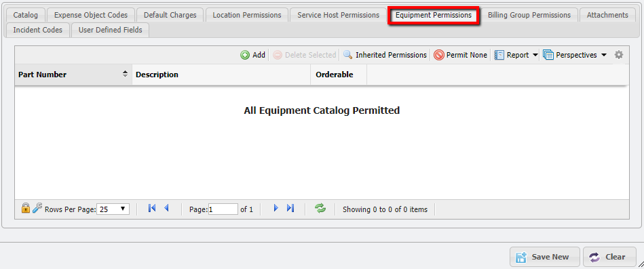This screenshot has height=269, width=644.
Task: Click the padlock icon in footer
Action: (x=26, y=208)
